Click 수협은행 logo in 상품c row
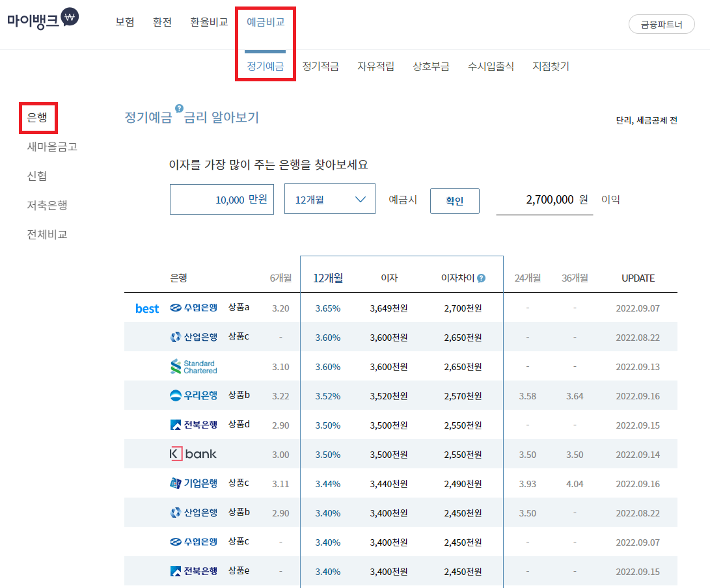 pyautogui.click(x=193, y=542)
